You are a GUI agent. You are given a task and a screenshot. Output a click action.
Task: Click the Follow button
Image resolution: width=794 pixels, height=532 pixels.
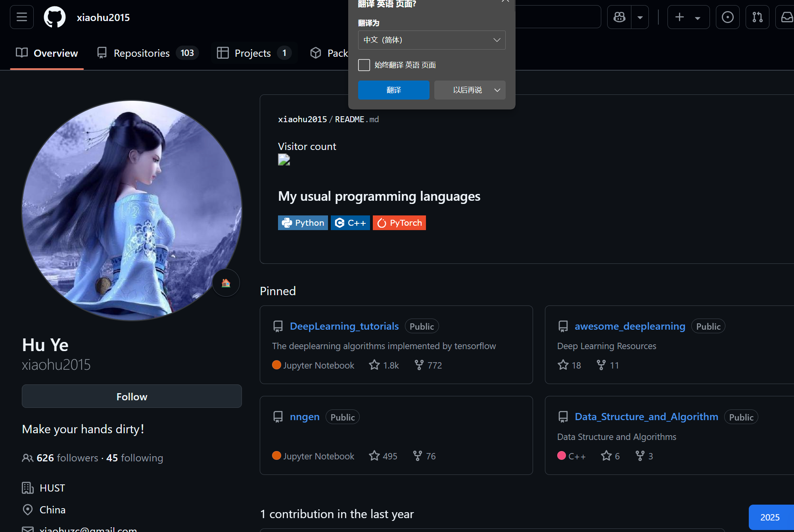(x=132, y=396)
